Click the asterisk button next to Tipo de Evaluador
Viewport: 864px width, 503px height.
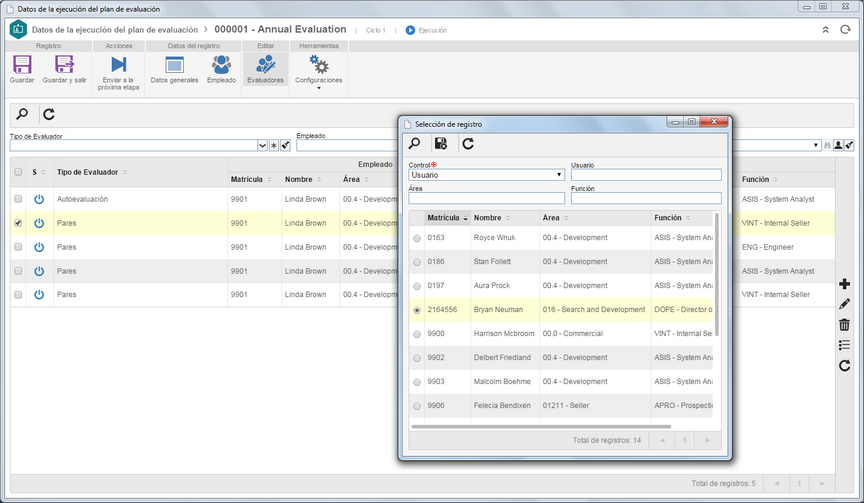(x=274, y=145)
